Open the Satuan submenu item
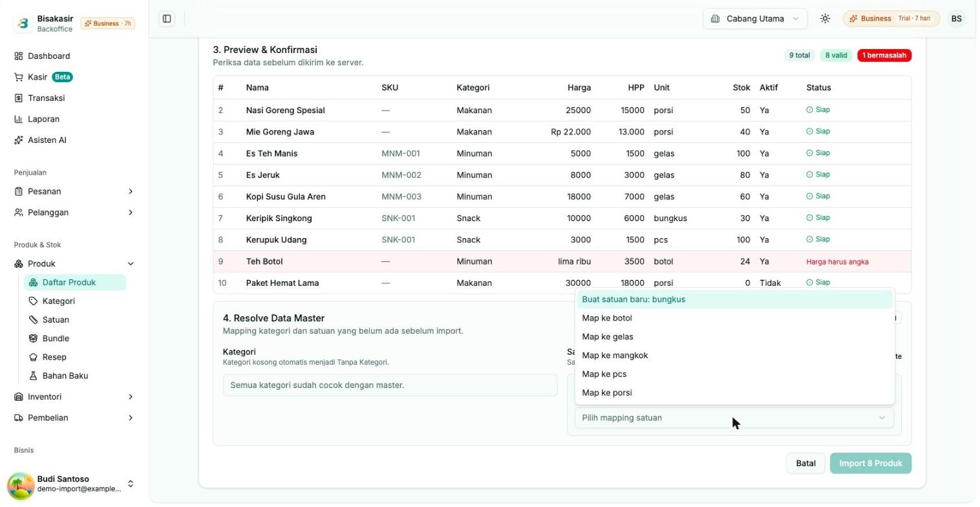Image resolution: width=980 pixels, height=507 pixels. tap(75, 320)
